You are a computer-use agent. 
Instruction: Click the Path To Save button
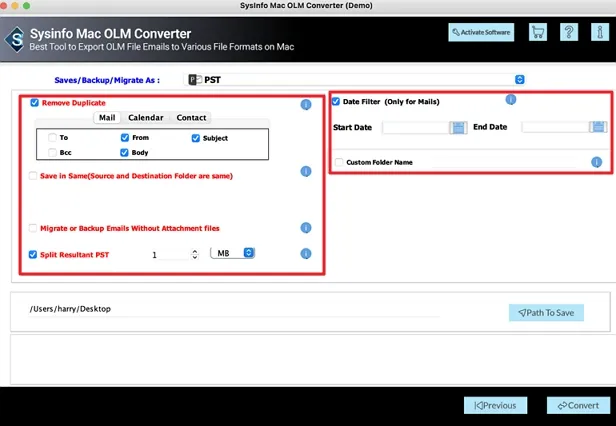pos(546,313)
